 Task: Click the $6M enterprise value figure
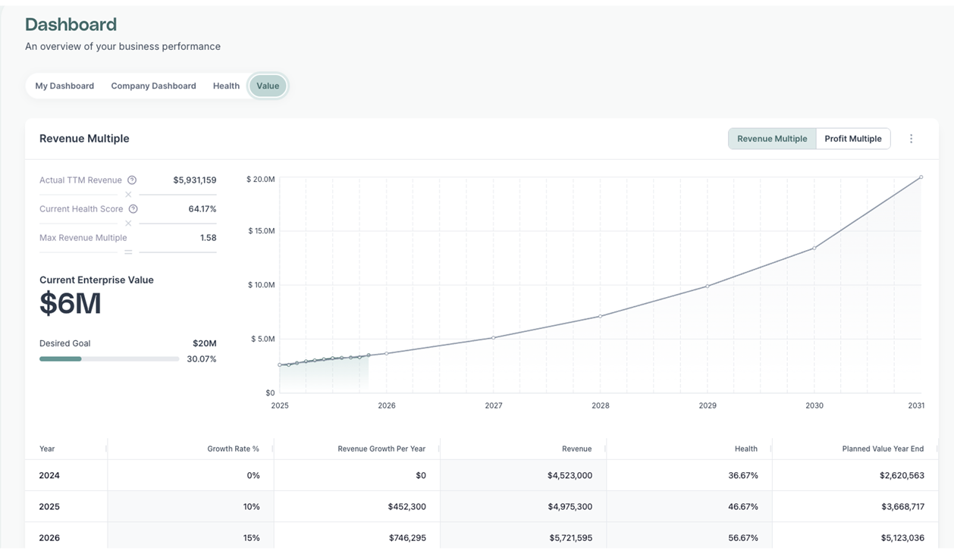pos(71,304)
